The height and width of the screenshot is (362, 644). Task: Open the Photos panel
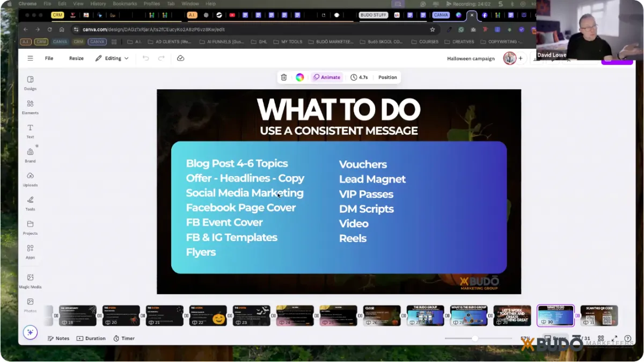tap(30, 305)
